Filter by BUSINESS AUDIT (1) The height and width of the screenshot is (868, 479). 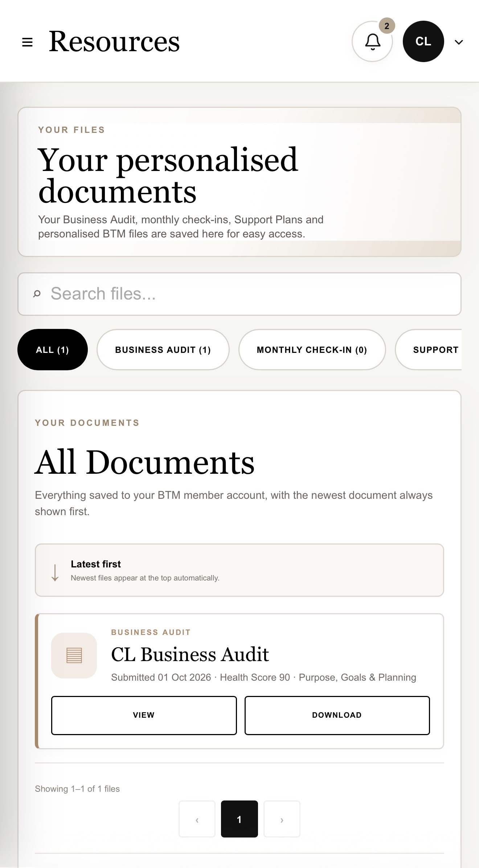[x=163, y=350]
